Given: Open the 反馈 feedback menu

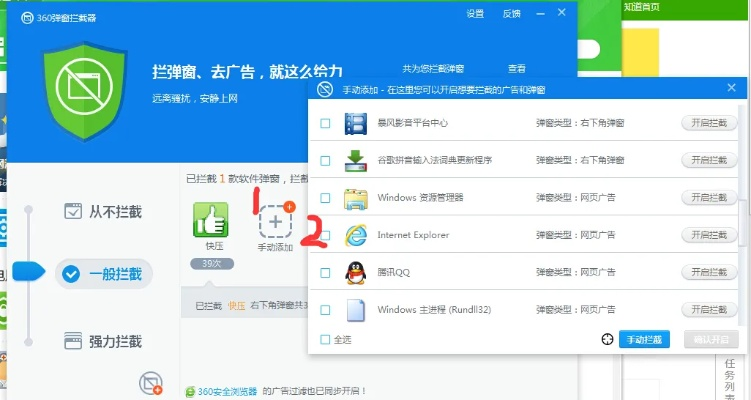Looking at the screenshot, I should pyautogui.click(x=512, y=14).
